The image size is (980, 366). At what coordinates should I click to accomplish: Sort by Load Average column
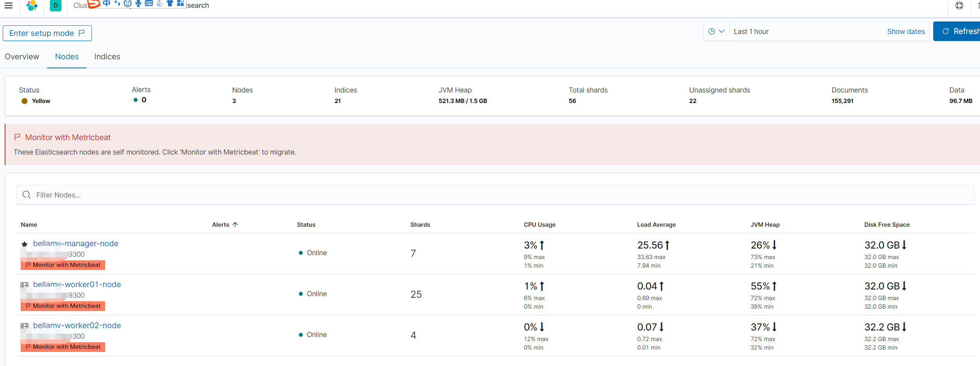pyautogui.click(x=657, y=225)
